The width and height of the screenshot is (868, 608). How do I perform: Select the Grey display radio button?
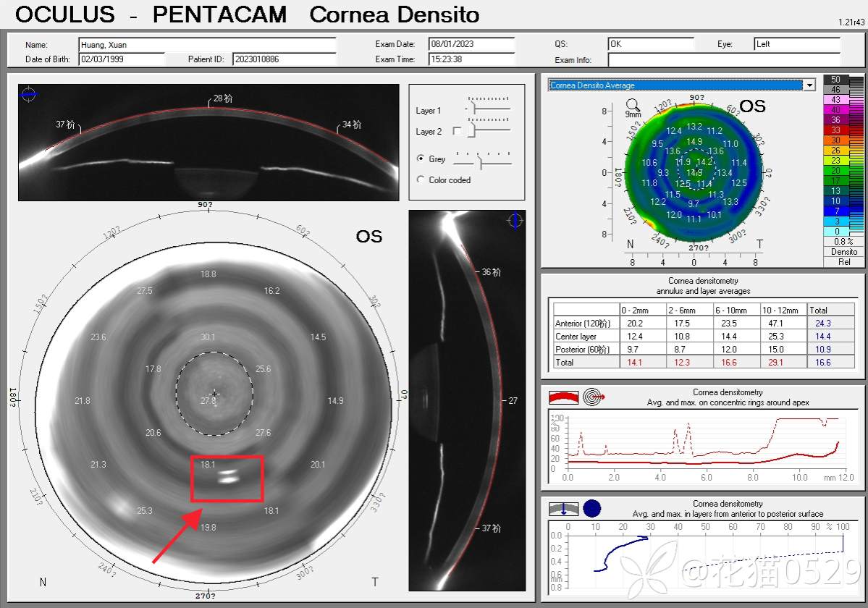(421, 159)
